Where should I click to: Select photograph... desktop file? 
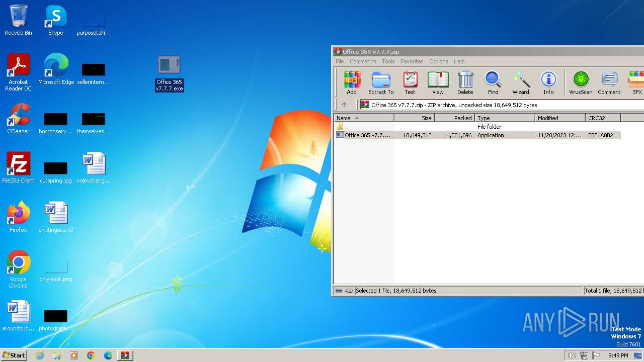click(x=56, y=319)
